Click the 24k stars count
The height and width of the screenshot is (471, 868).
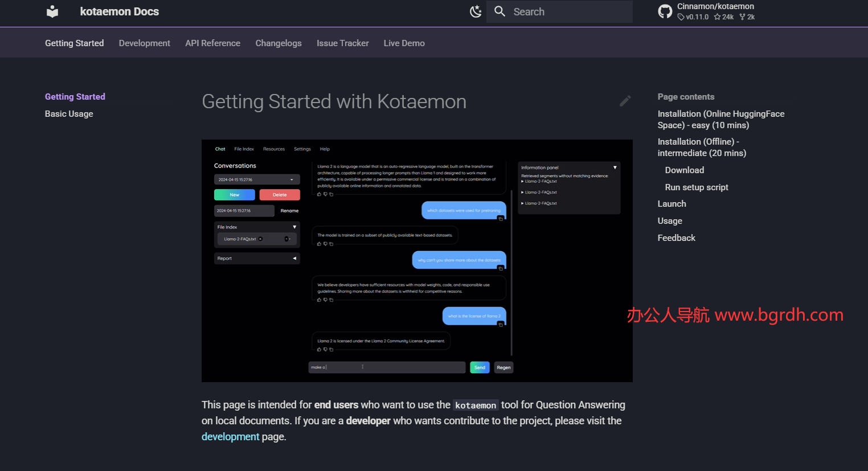(724, 17)
